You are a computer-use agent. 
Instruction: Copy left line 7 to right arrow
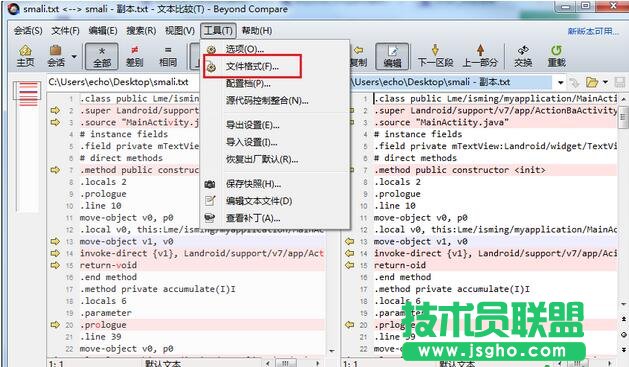(x=55, y=170)
